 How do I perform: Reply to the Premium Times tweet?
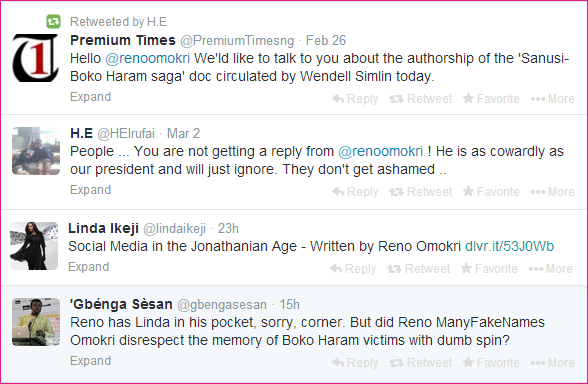(355, 99)
